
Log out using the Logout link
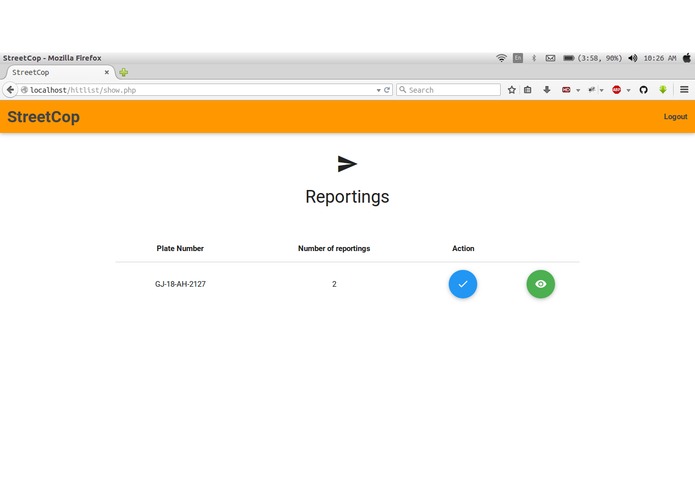pyautogui.click(x=675, y=117)
